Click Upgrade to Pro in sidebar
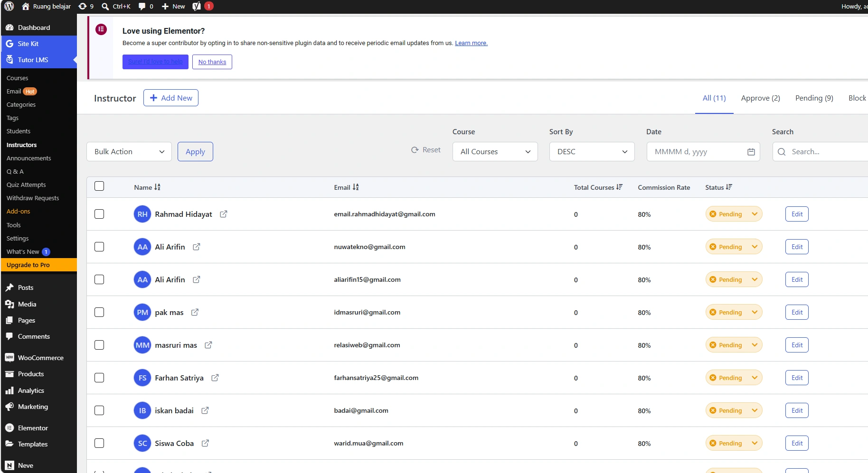868x473 pixels. 38,265
